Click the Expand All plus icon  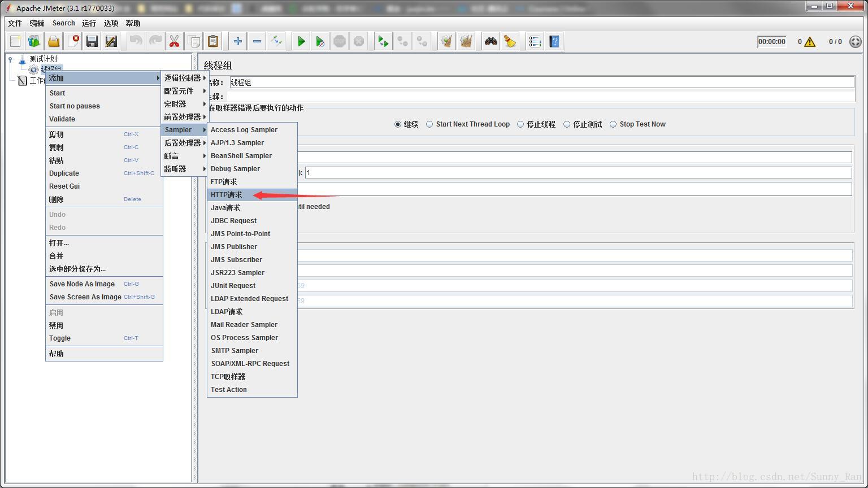click(238, 41)
